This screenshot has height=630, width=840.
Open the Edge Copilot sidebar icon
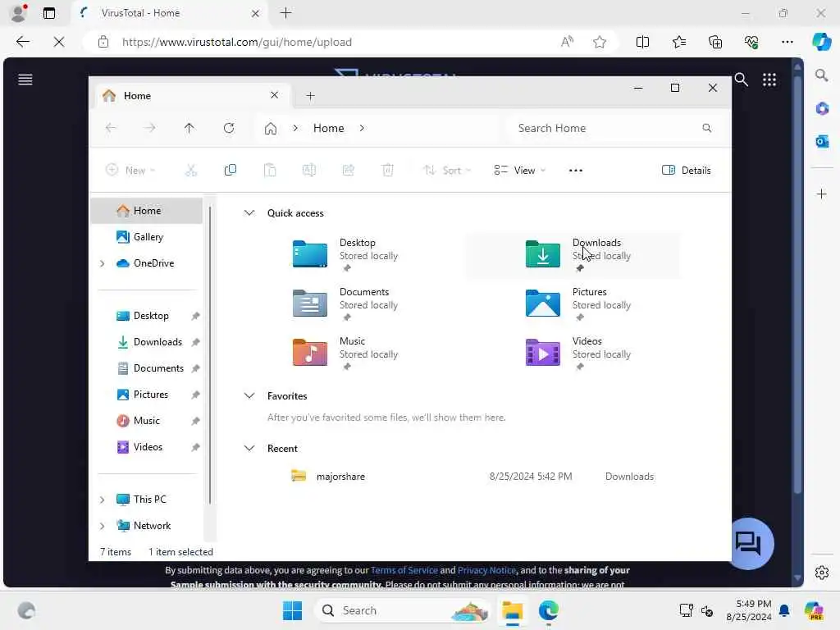[x=821, y=41]
